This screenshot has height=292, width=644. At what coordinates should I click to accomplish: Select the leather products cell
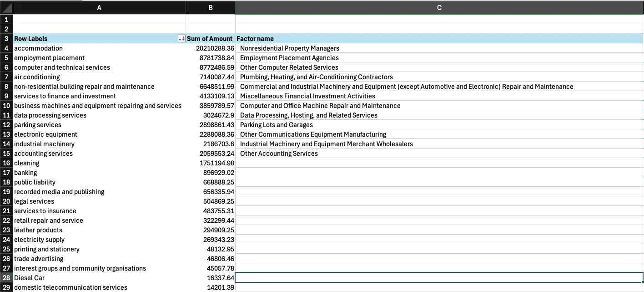[x=99, y=230]
